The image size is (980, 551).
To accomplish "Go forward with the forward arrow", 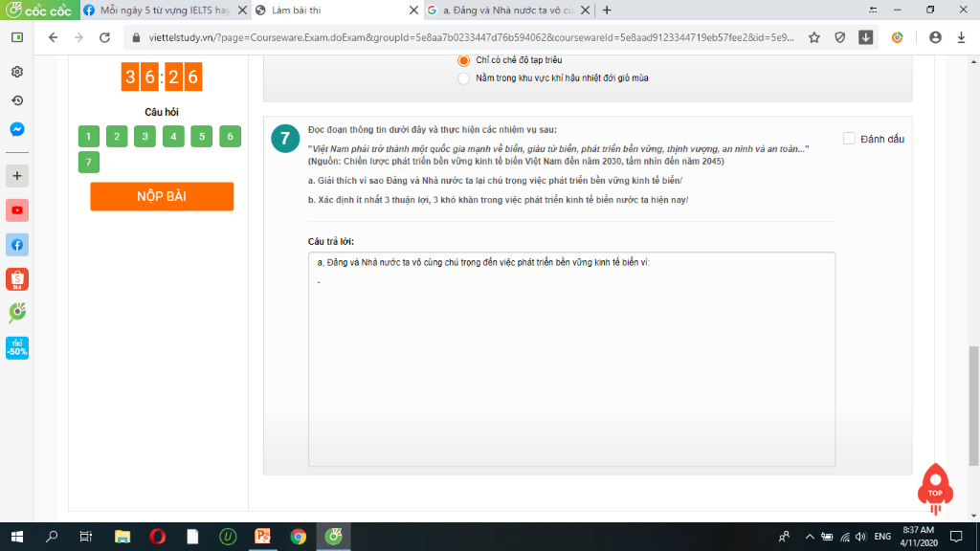I will coord(78,37).
